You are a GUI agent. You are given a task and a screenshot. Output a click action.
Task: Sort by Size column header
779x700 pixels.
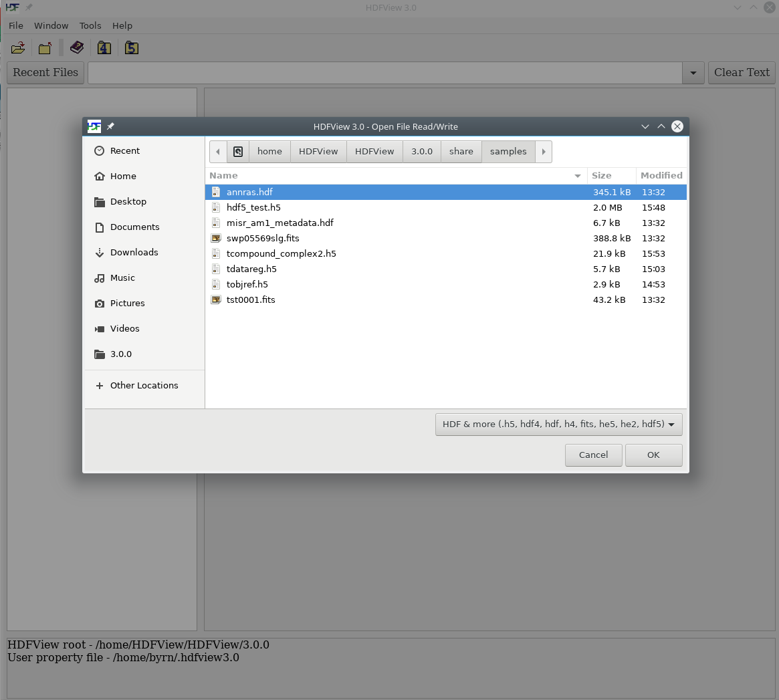(612, 176)
